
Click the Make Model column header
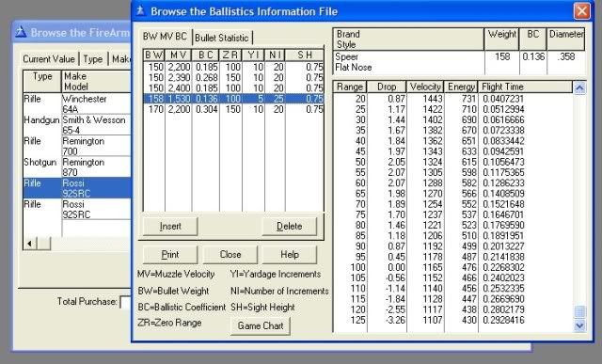96,81
